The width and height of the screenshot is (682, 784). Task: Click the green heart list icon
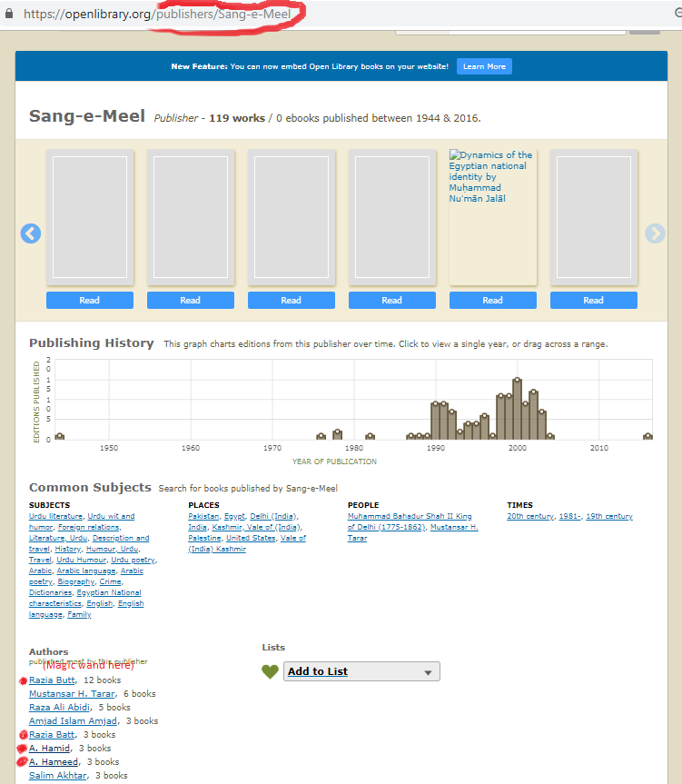tap(270, 671)
